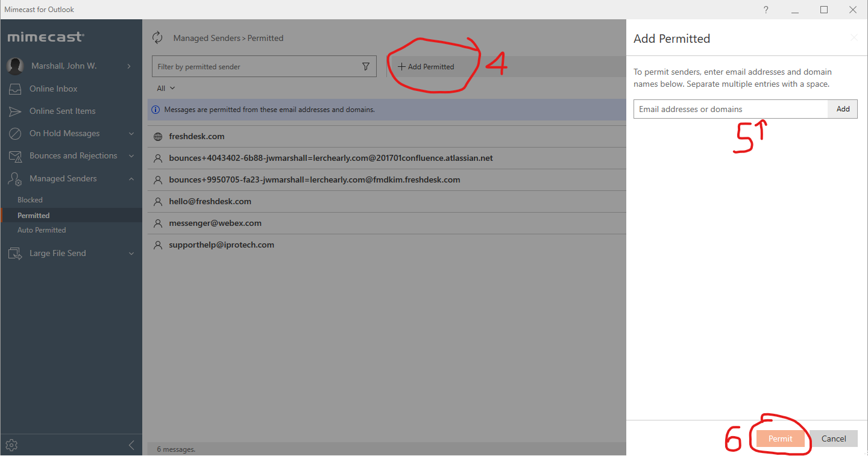The image size is (868, 456).
Task: Click the globe icon next to freshdesk.com
Action: tap(157, 136)
